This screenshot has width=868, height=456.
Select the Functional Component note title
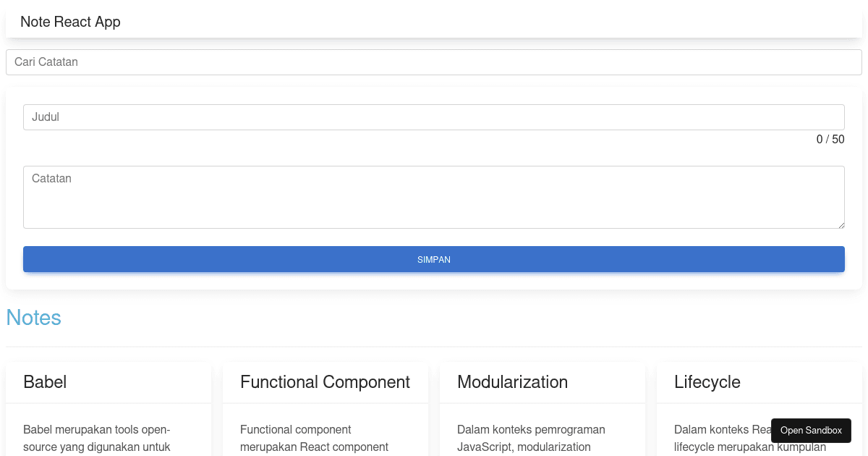tap(325, 382)
